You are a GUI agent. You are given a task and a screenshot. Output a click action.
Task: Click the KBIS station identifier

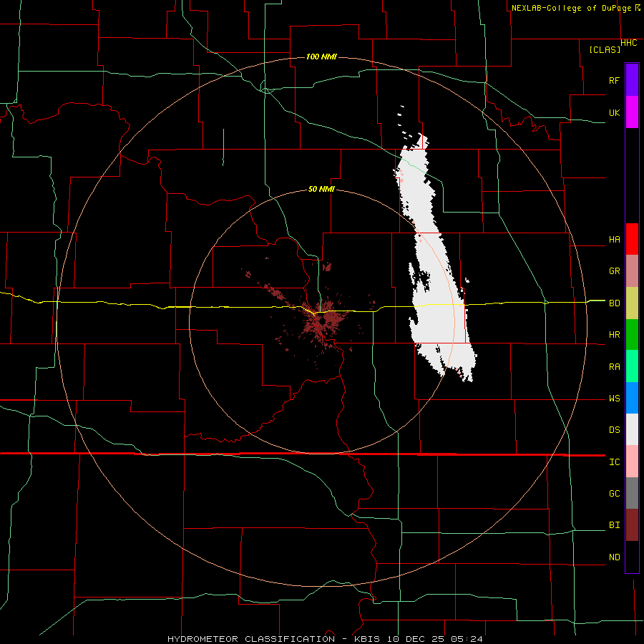click(x=369, y=639)
